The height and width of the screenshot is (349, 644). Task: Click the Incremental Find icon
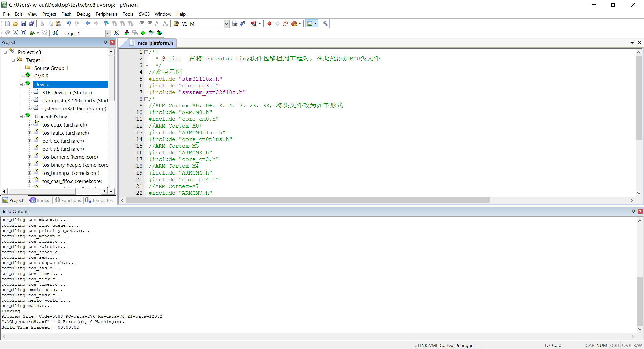243,23
